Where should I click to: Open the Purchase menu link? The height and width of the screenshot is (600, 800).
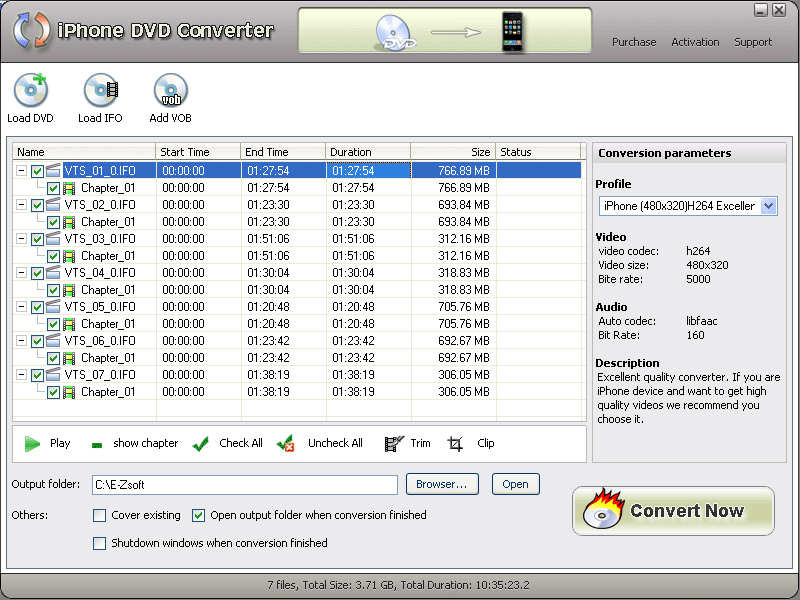tap(634, 42)
